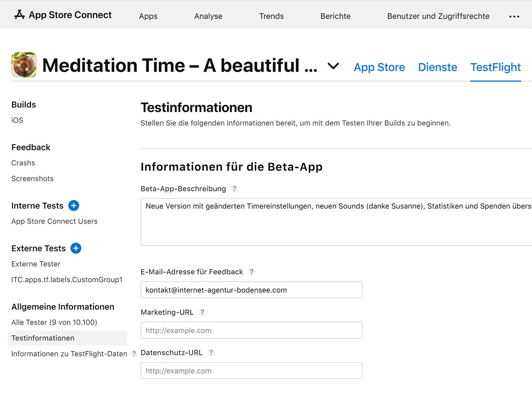This screenshot has width=532, height=395.
Task: Click the Externe Tests sidebar heading
Action: (39, 248)
